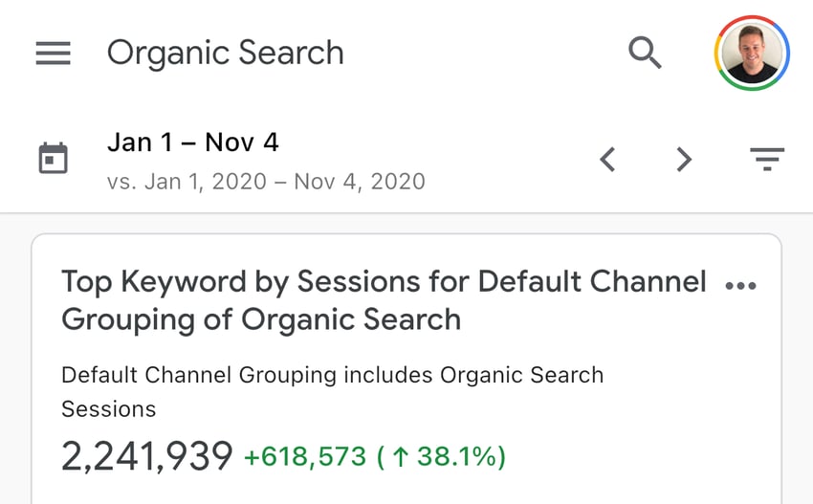Tap the search magnifier icon

(x=645, y=53)
